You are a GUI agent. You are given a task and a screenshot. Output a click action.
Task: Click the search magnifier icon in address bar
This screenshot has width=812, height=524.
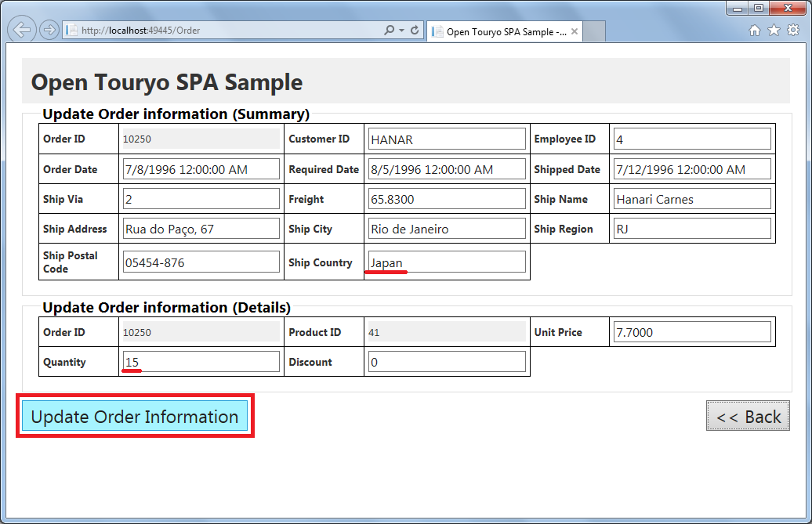point(390,31)
